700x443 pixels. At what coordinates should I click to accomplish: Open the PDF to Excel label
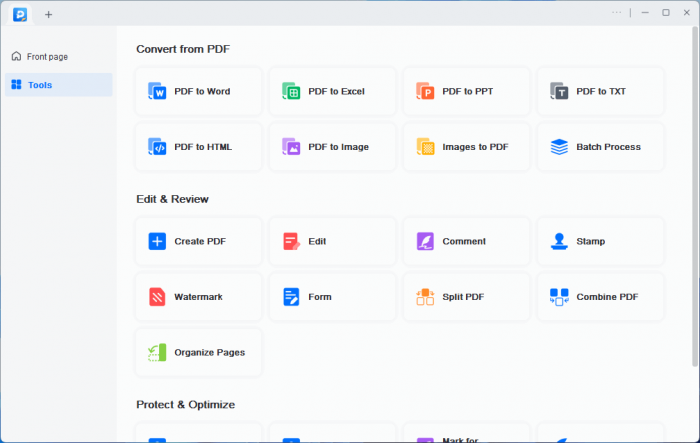(337, 91)
